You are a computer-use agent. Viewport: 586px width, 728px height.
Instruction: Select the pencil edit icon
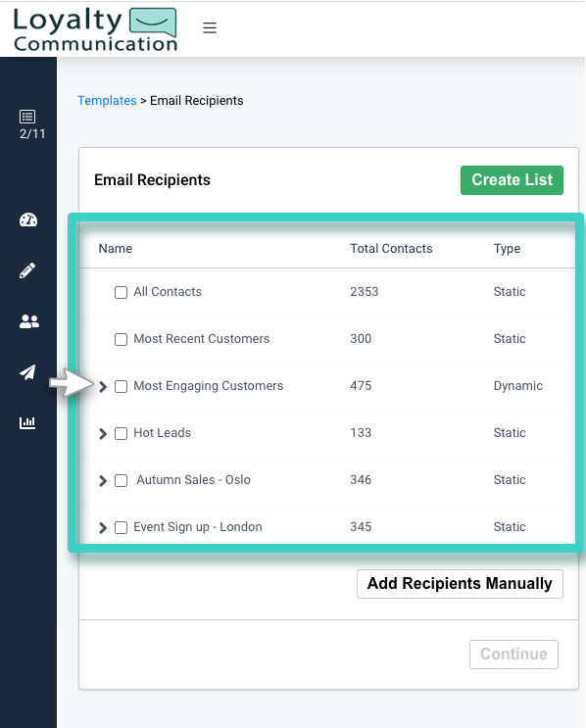[x=27, y=270]
